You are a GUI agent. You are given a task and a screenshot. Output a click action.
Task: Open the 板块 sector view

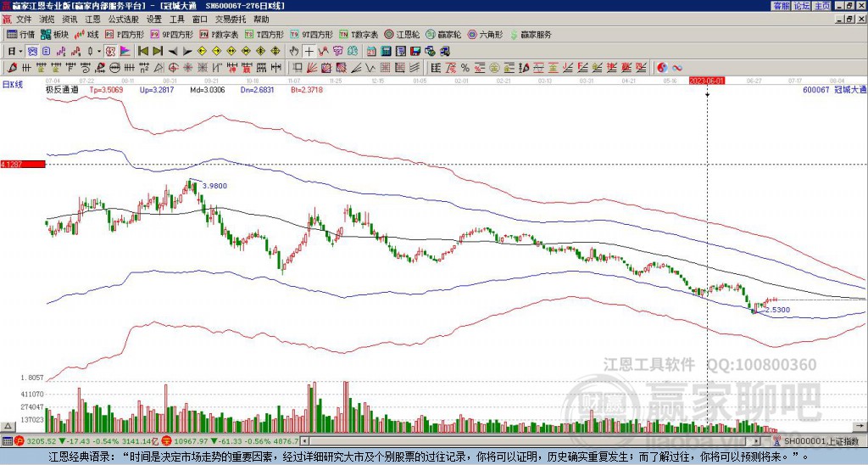pyautogui.click(x=54, y=34)
